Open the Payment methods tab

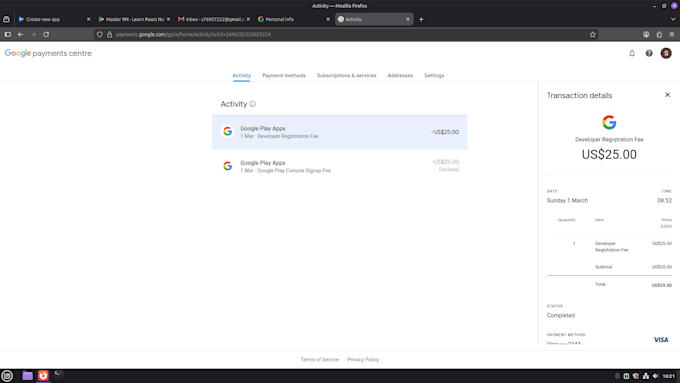[x=284, y=75]
